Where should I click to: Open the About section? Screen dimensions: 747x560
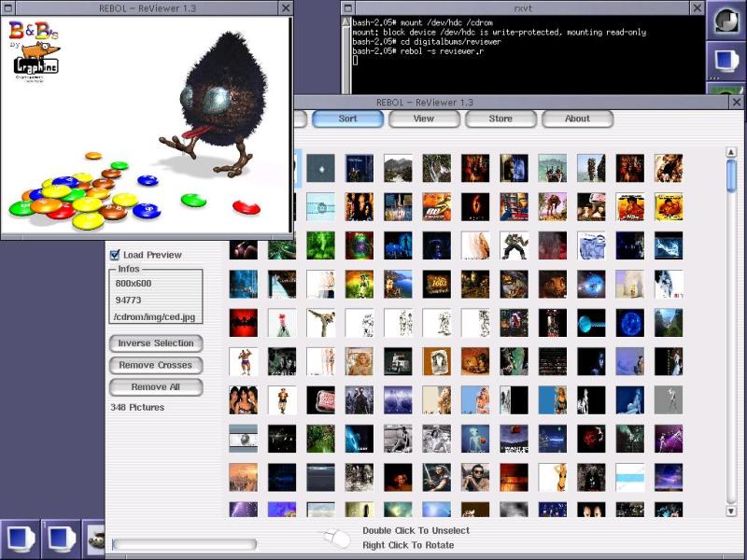(x=577, y=119)
